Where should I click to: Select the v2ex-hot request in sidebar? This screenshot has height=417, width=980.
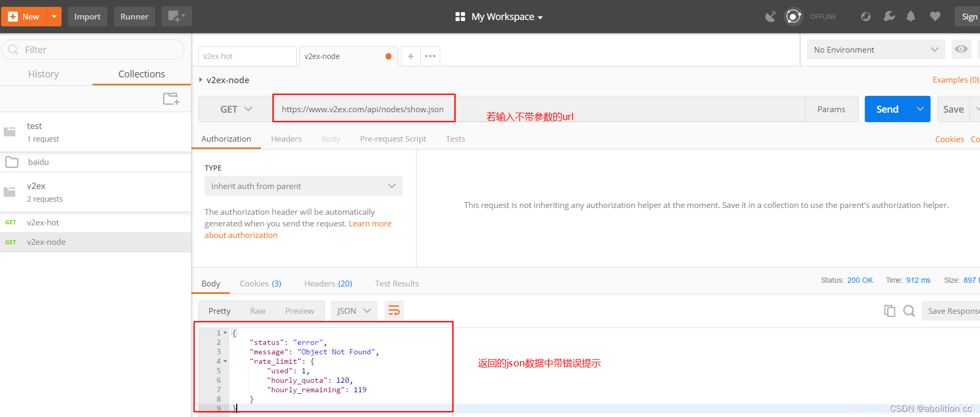tap(95, 222)
